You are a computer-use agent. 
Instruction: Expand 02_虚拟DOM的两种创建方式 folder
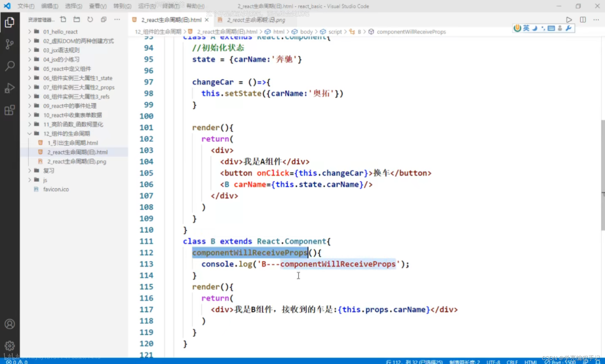click(74, 41)
